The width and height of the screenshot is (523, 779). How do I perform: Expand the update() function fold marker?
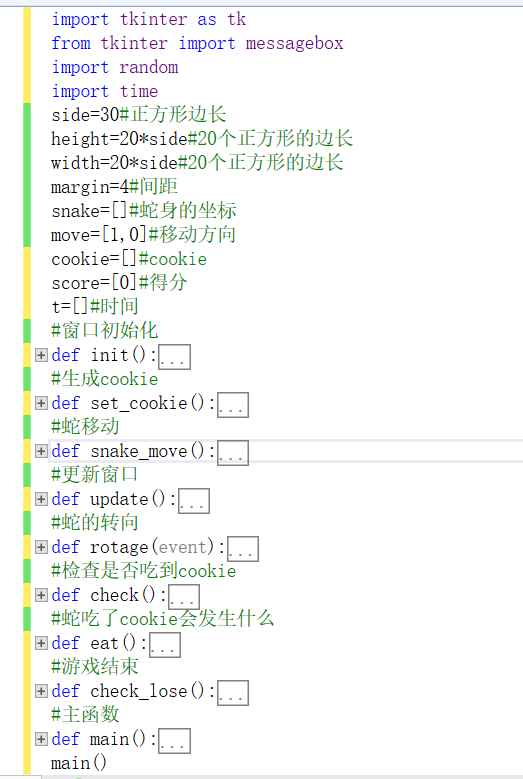(x=41, y=499)
